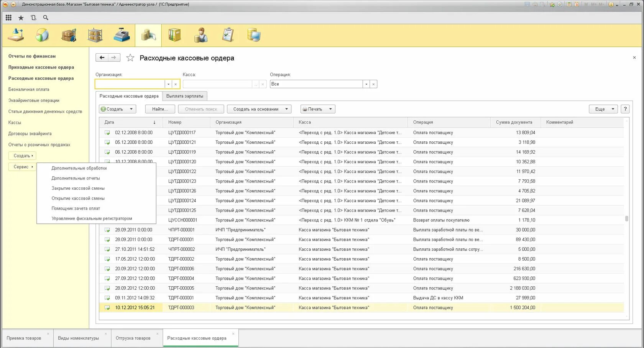Open the desk lamp desktop section
The height and width of the screenshot is (348, 644).
(x=16, y=35)
